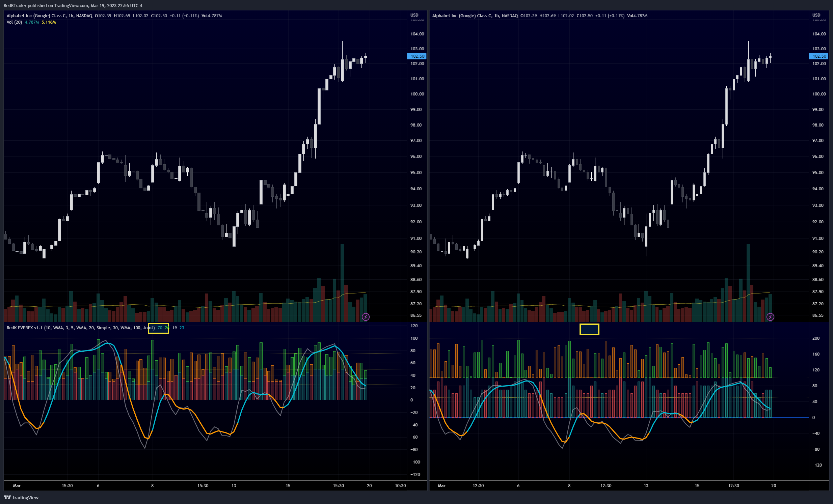Click the RedKTrader published header text
Viewport: 833px width, 504px height.
point(73,5)
